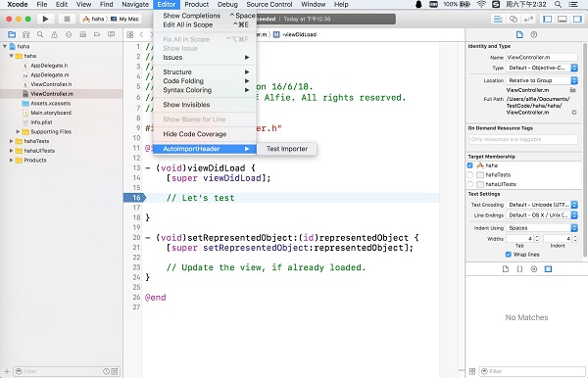Show only recent files filter

tap(106, 371)
